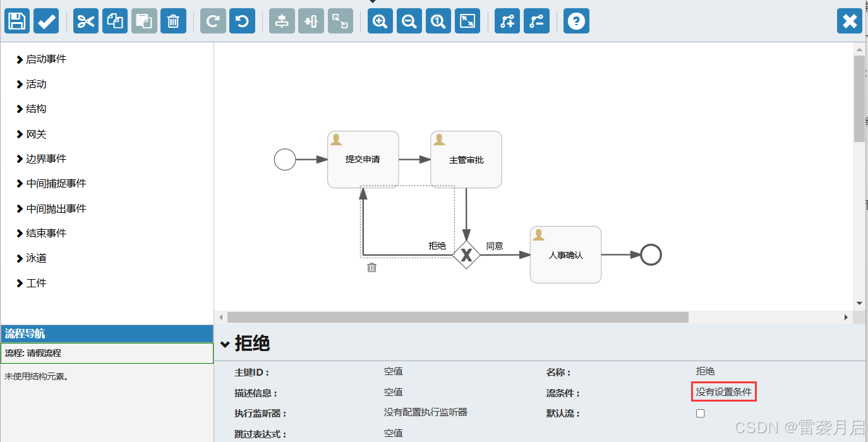
Task: Open the help dialog
Action: [x=576, y=21]
